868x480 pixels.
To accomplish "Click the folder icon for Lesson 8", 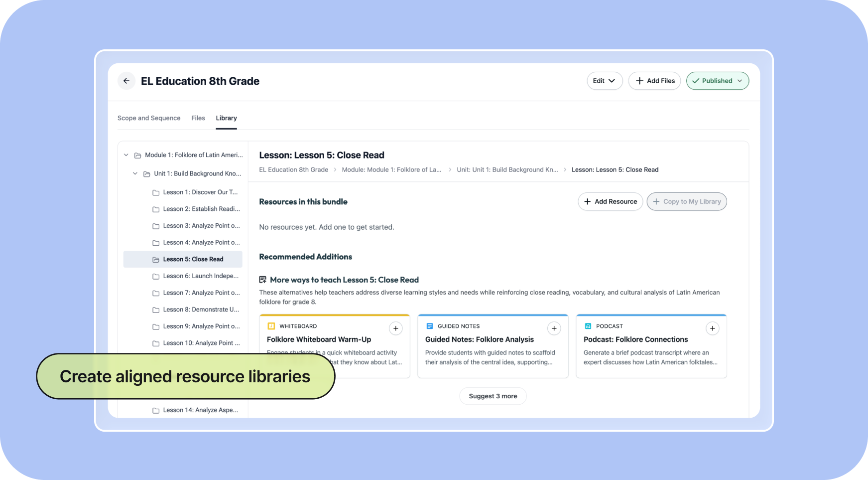I will click(x=156, y=310).
